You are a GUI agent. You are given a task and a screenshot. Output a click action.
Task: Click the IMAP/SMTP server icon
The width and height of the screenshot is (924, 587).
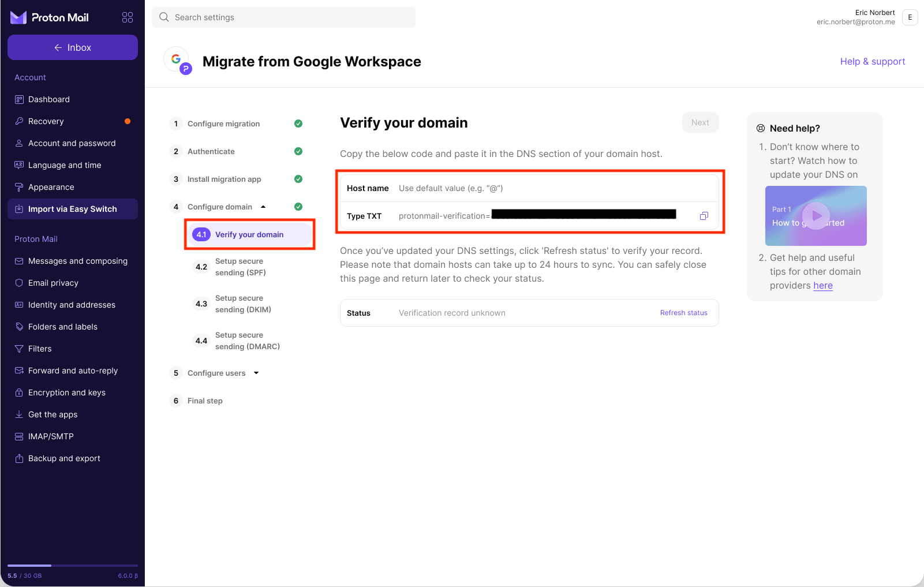coord(19,436)
